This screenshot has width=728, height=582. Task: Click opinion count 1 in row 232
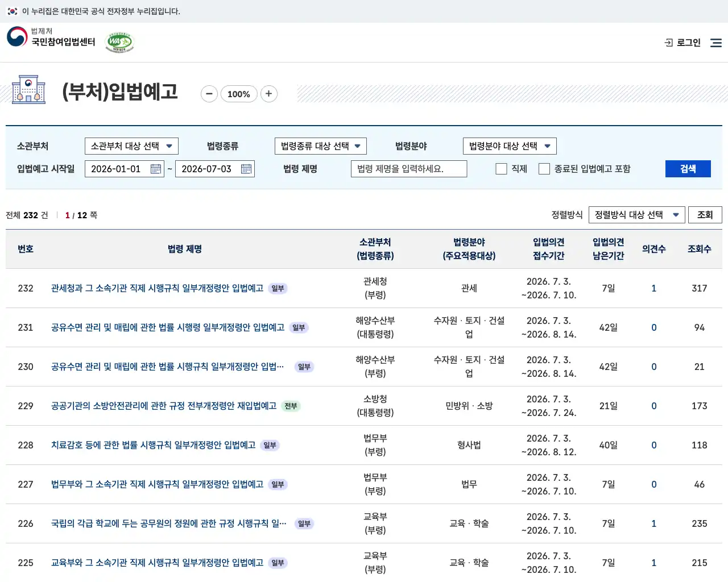[x=654, y=288]
